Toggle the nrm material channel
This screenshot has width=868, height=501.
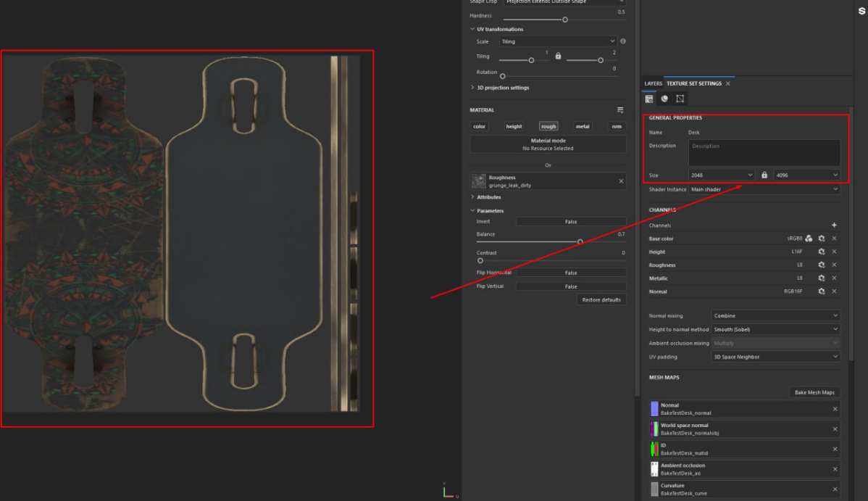[617, 126]
